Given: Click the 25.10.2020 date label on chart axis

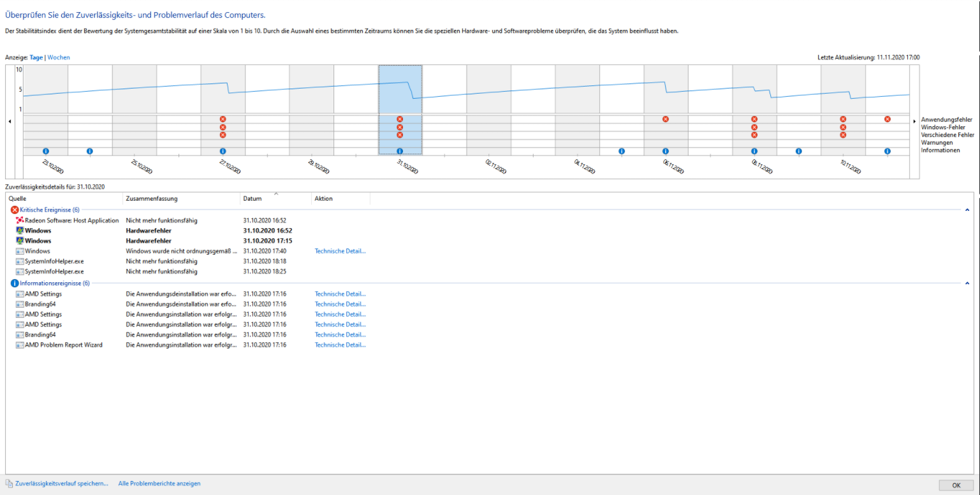Looking at the screenshot, I should 142,167.
